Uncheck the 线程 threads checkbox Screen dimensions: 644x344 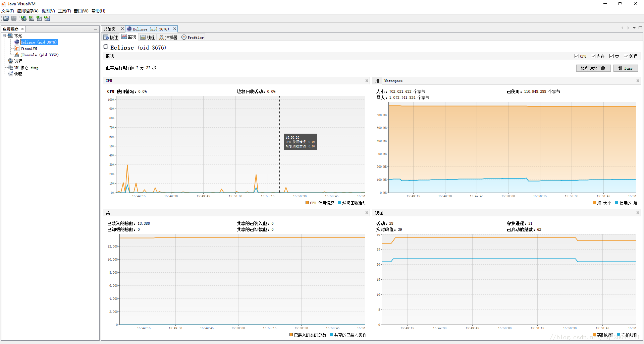pyautogui.click(x=626, y=56)
